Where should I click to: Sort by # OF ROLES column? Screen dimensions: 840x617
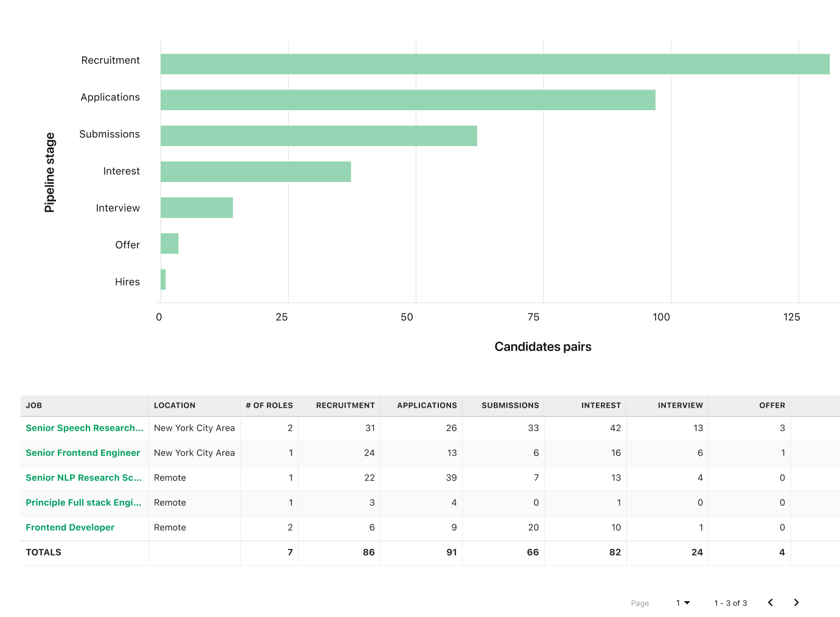coord(269,405)
